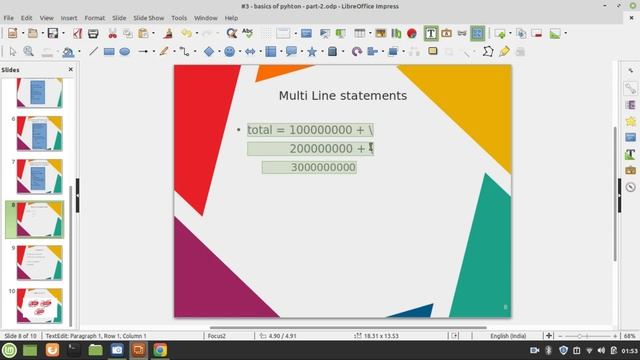Open Find and Replace icon
The width and height of the screenshot is (640, 360).
(232, 33)
